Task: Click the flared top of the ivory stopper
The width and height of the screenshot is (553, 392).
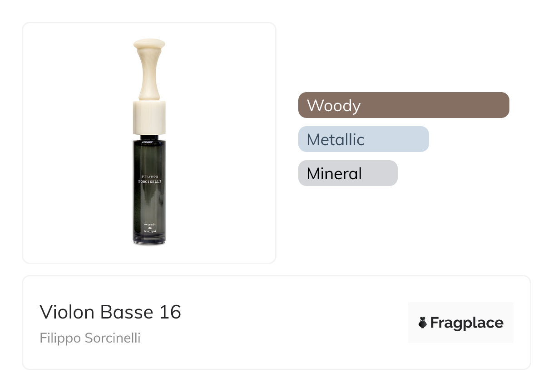Action: [149, 44]
